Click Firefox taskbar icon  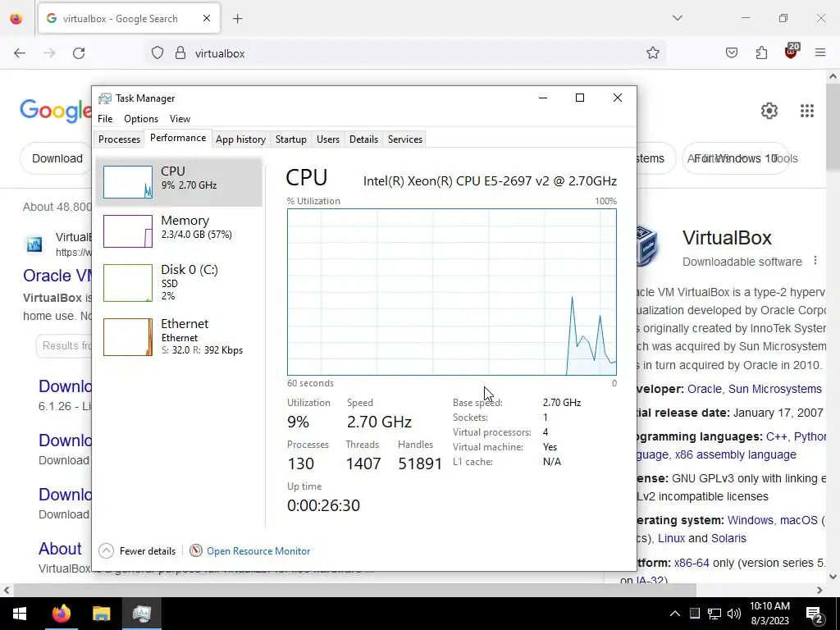point(61,614)
